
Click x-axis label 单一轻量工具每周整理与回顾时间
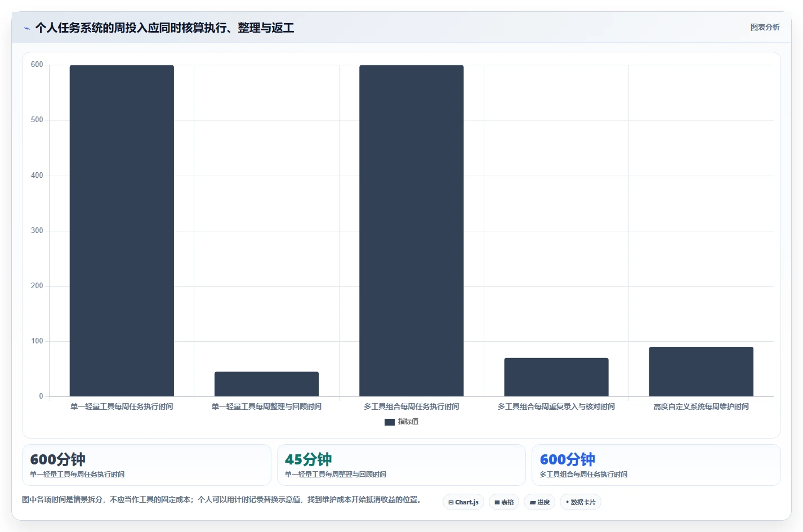tap(266, 406)
